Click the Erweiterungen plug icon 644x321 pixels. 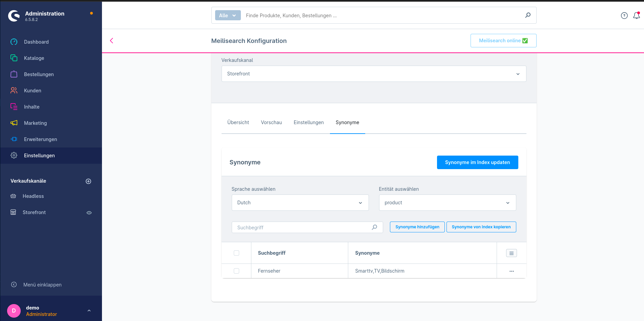click(14, 139)
